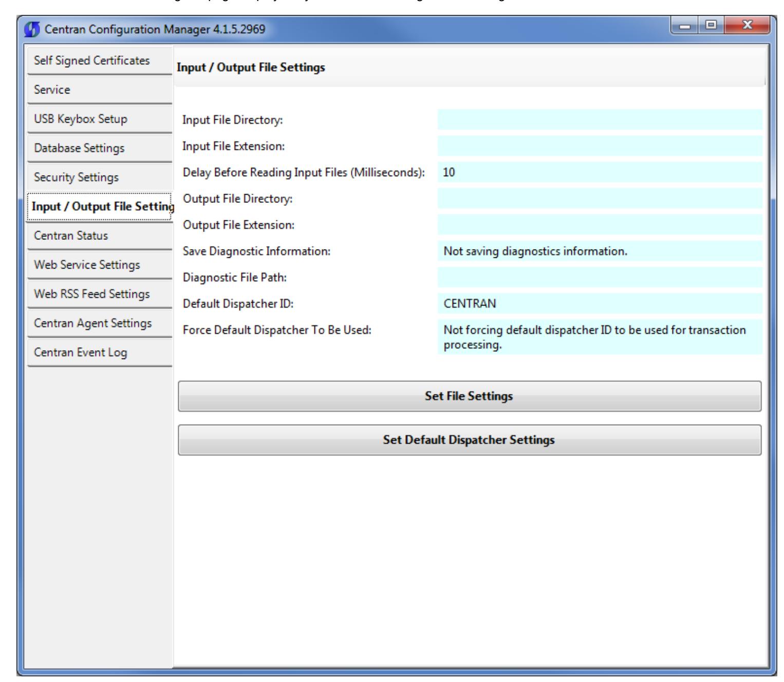Open the Web Service Settings tab

(100, 266)
